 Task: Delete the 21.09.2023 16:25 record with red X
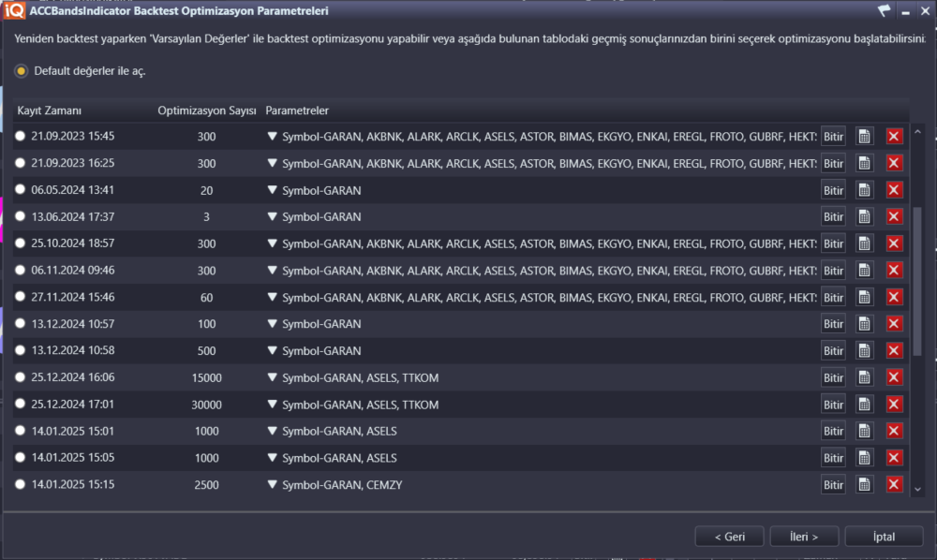[894, 163]
